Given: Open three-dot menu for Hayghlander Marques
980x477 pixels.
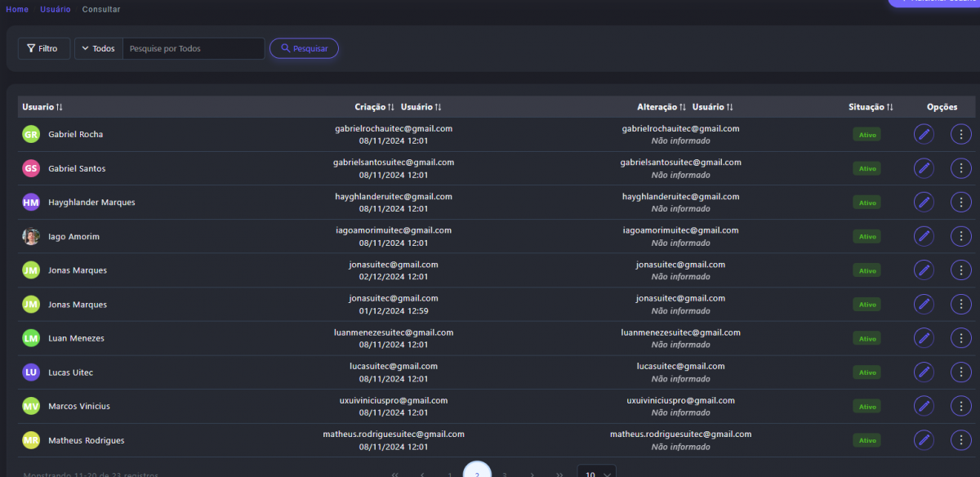Looking at the screenshot, I should [x=961, y=202].
